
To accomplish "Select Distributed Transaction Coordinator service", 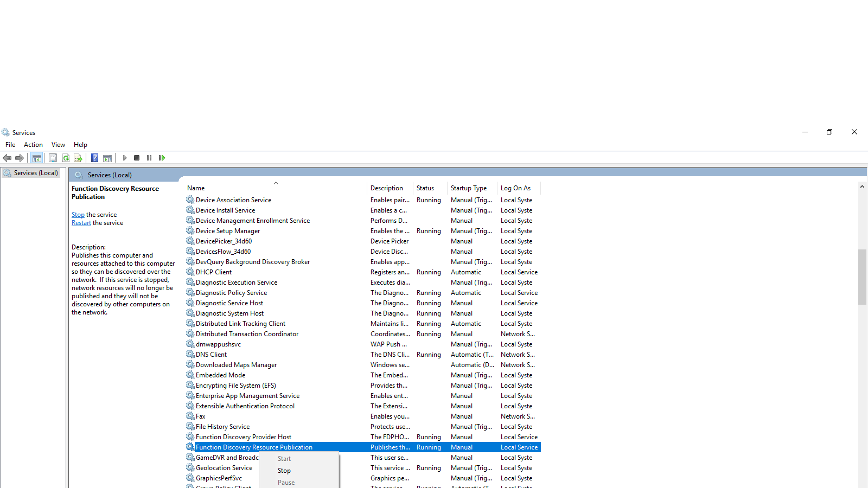I will click(363, 334).
